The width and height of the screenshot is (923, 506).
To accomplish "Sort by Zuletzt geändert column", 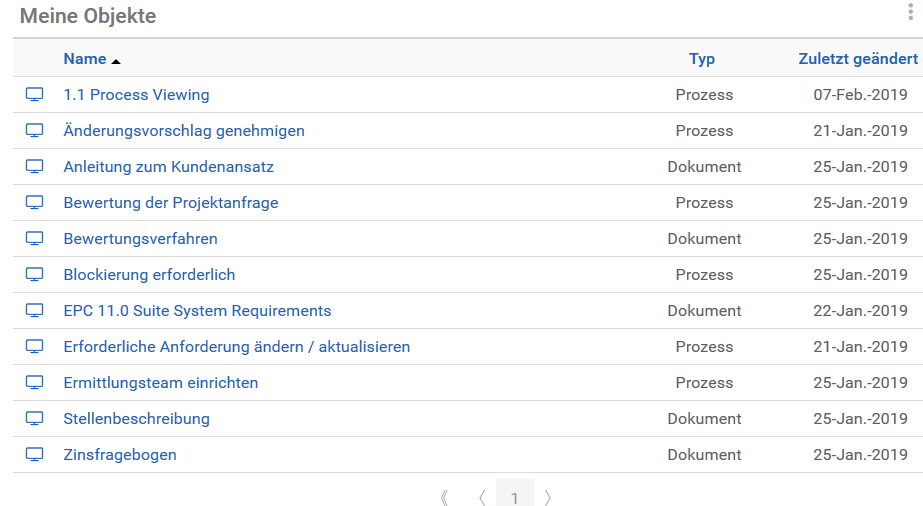I will (x=858, y=59).
